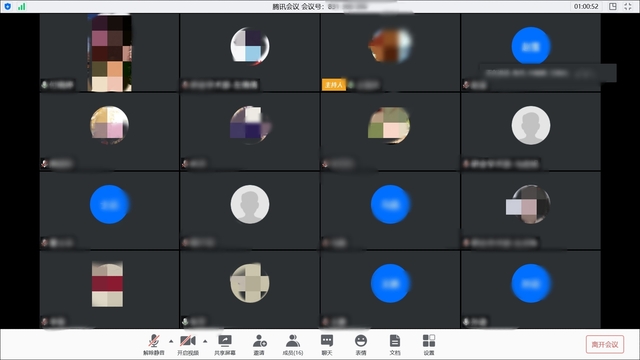This screenshot has height=360, width=640.
Task: Toggle full screen mode icon
Action: (x=628, y=7)
